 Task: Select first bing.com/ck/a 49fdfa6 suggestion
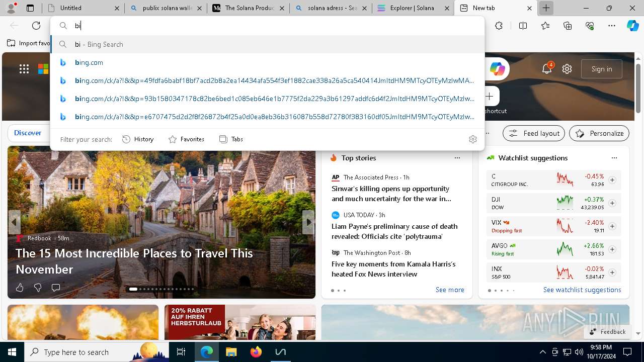click(267, 80)
